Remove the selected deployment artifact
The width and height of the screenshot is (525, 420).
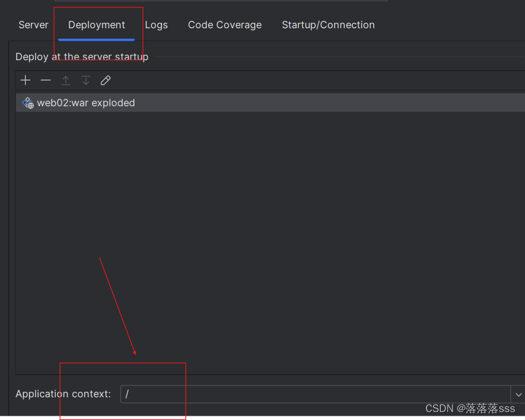coord(45,80)
